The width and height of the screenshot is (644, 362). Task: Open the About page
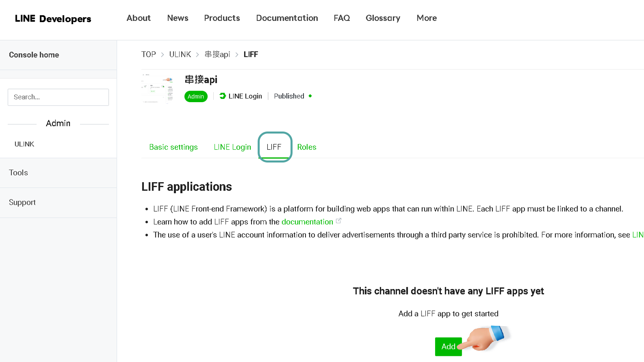138,18
